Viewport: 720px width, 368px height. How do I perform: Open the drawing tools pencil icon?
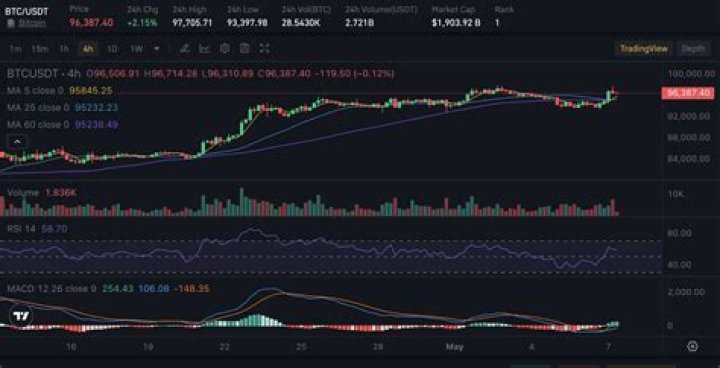[185, 48]
